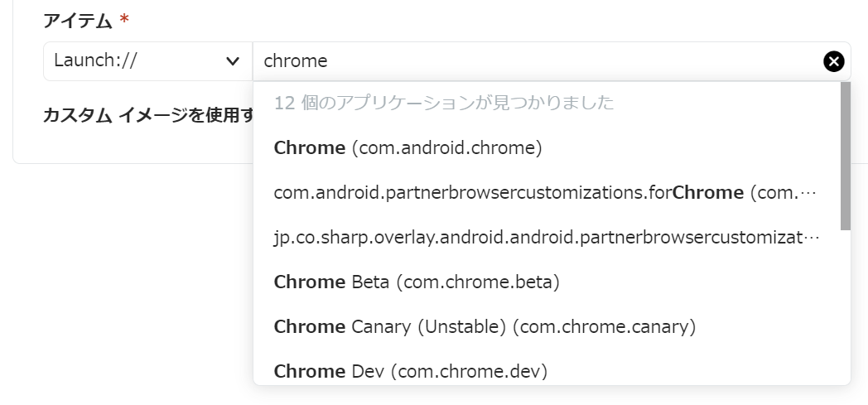Click empty white space under the custom image label
Image resolution: width=868 pixels, height=405 pixels.
124,142
